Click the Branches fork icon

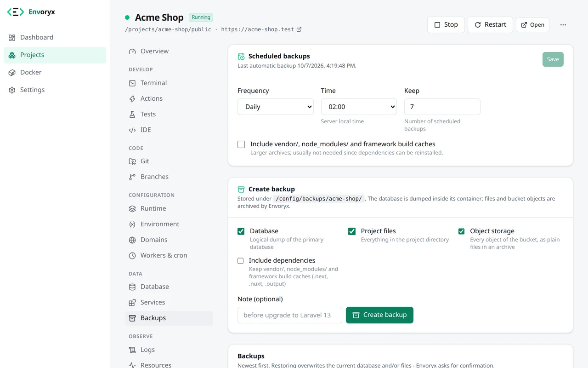click(x=132, y=177)
